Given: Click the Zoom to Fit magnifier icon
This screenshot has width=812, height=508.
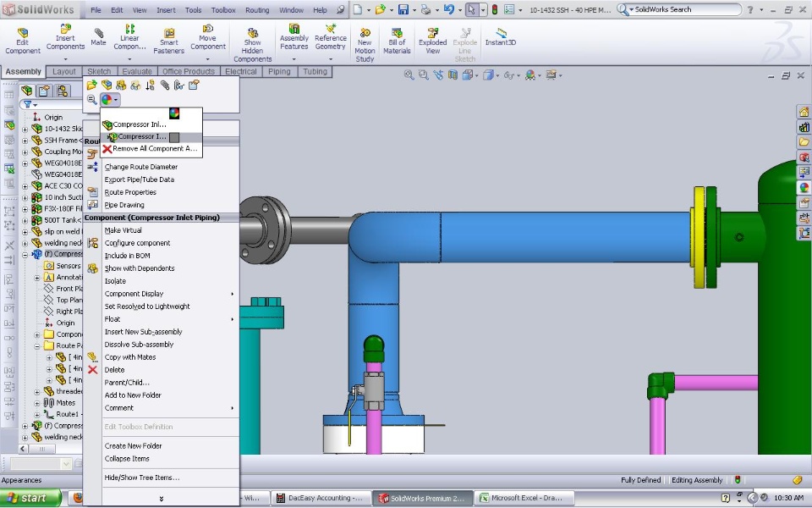Looking at the screenshot, I should click(x=409, y=75).
